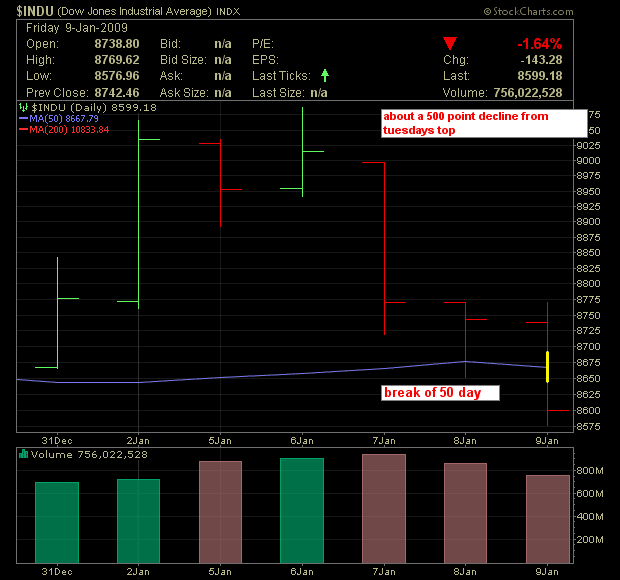The height and width of the screenshot is (580, 620).
Task: Click the 2Jan green volume bar
Action: click(138, 521)
